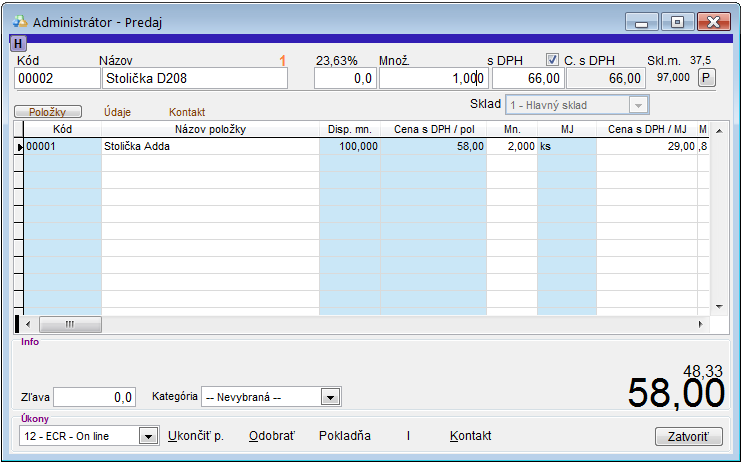Click the Kód input field with 00002
The height and width of the screenshot is (463, 742).
pyautogui.click(x=57, y=78)
